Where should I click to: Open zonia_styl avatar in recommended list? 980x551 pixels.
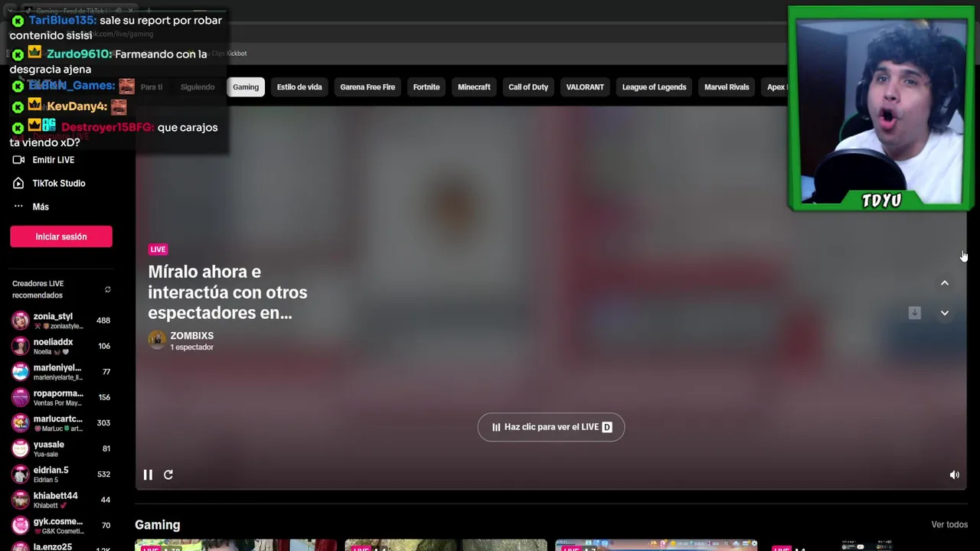click(21, 321)
